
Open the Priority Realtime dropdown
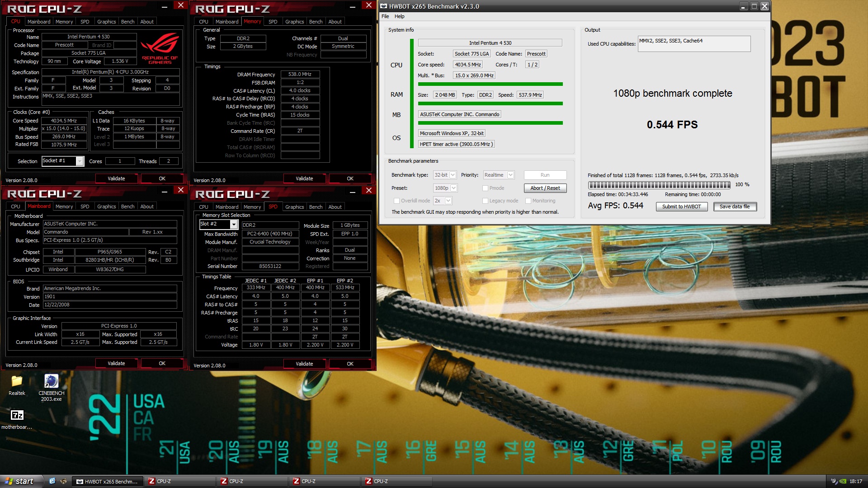point(499,175)
